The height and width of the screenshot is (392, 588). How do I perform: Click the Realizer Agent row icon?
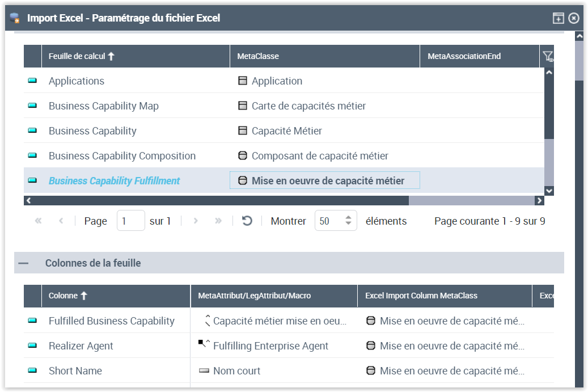[32, 345]
